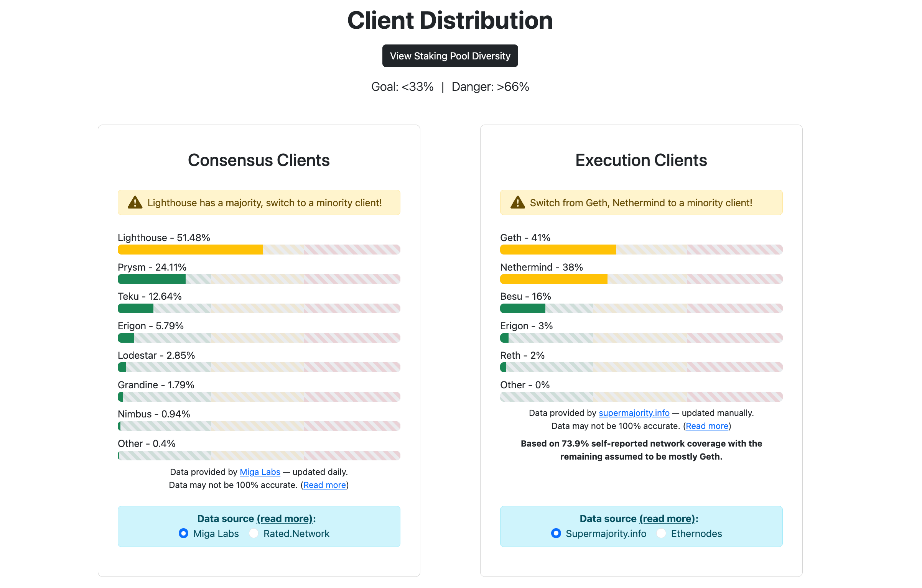Screen dimensions: 922x588
Task: Select the Ethernodes radio button
Action: pyautogui.click(x=661, y=533)
